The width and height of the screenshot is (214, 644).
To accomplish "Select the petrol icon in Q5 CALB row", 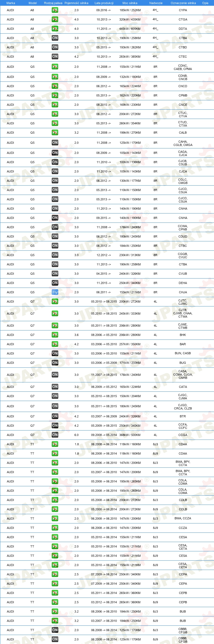I will click(x=55, y=133).
